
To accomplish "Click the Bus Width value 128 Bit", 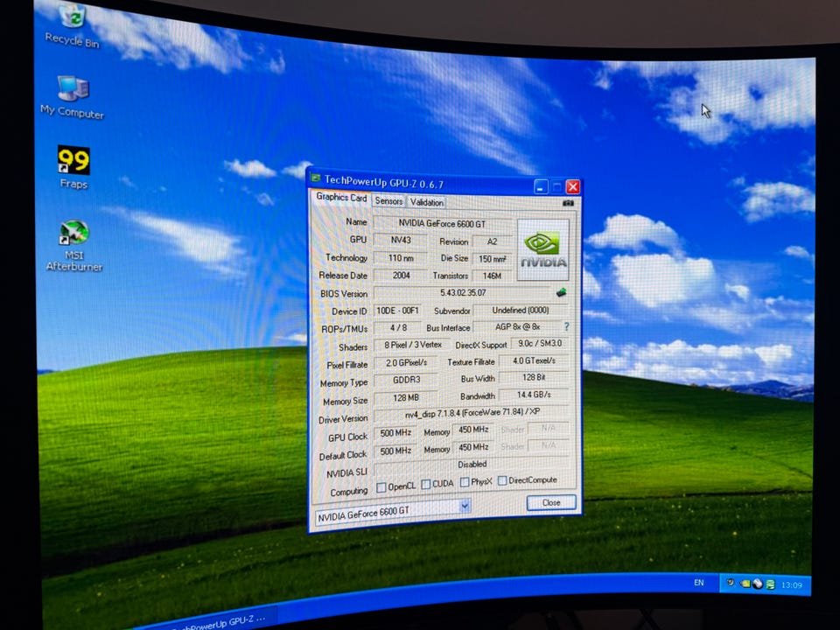I will pos(534,377).
